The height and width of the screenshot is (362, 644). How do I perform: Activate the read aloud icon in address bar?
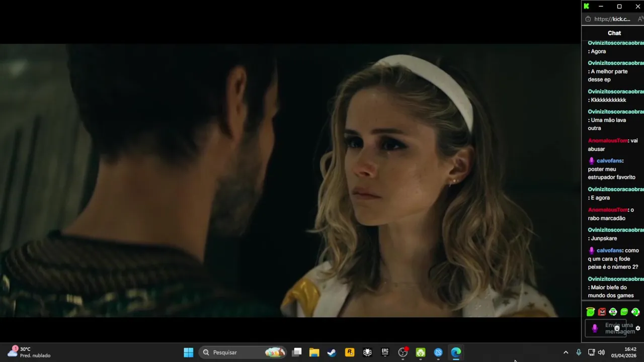click(x=640, y=19)
